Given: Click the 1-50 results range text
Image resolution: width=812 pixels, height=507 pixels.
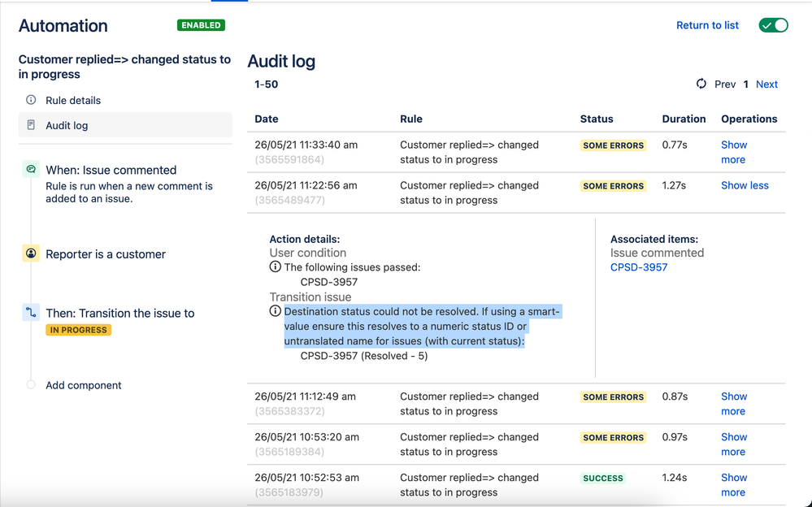Looking at the screenshot, I should click(266, 84).
